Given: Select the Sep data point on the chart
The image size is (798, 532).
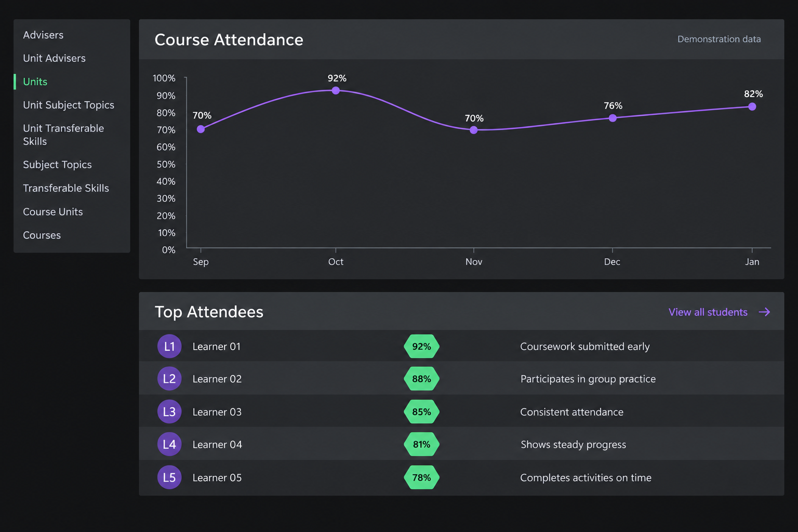Looking at the screenshot, I should [201, 129].
